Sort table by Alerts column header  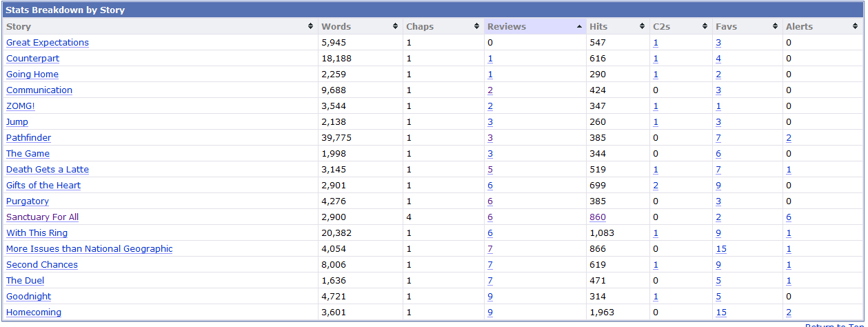click(x=822, y=26)
